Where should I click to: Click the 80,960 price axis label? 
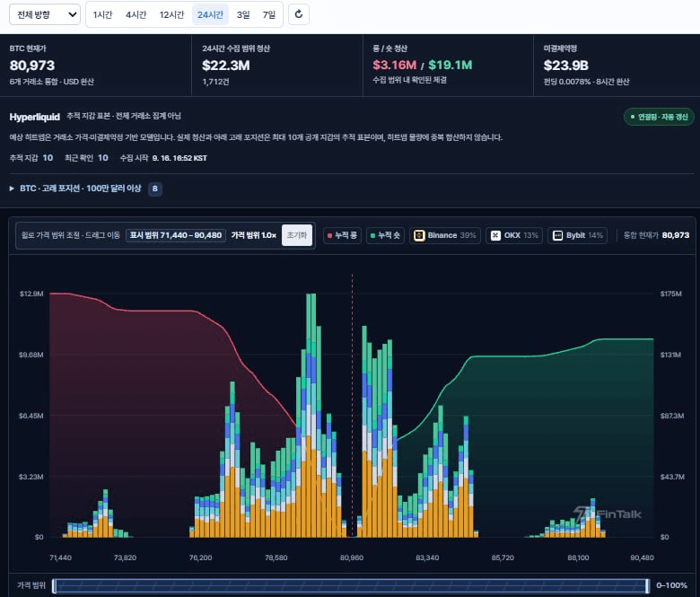pyautogui.click(x=352, y=557)
